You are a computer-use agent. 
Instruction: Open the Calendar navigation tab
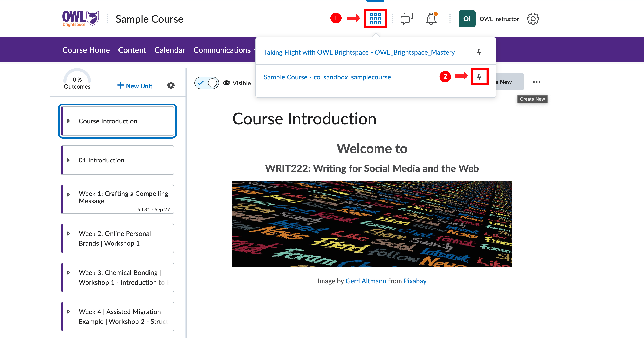[x=170, y=50]
